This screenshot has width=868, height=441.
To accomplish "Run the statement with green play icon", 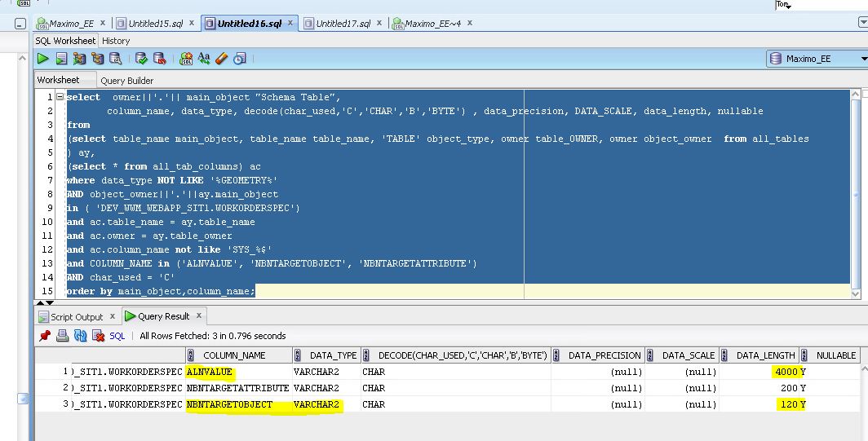I will pos(42,59).
